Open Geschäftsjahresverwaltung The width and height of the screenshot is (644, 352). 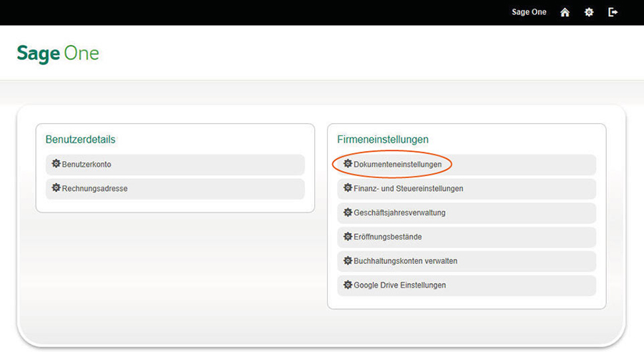click(467, 212)
